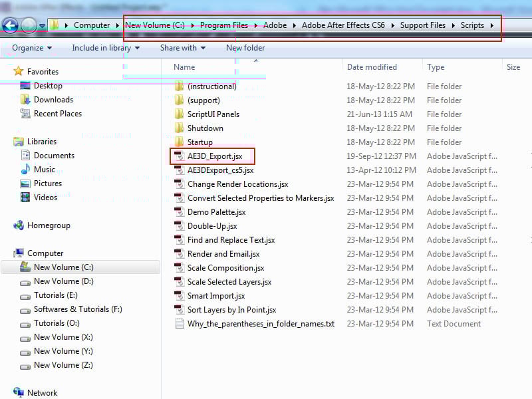Select Render and Email.jsx file

pos(223,254)
